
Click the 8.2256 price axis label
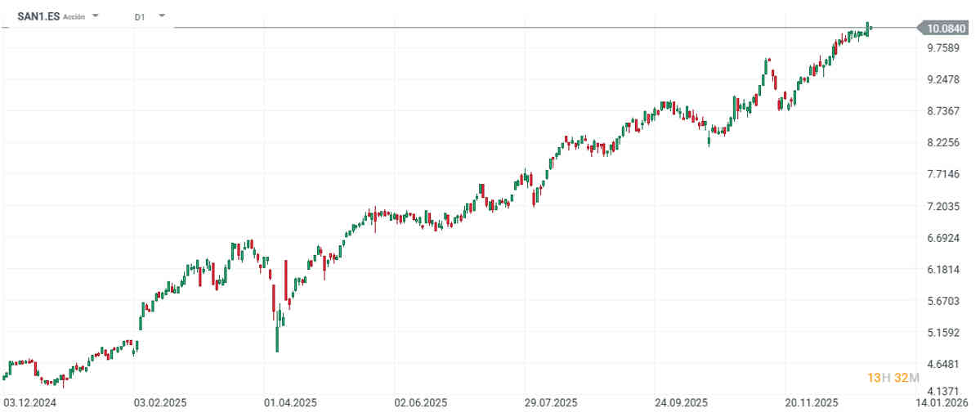tap(942, 142)
